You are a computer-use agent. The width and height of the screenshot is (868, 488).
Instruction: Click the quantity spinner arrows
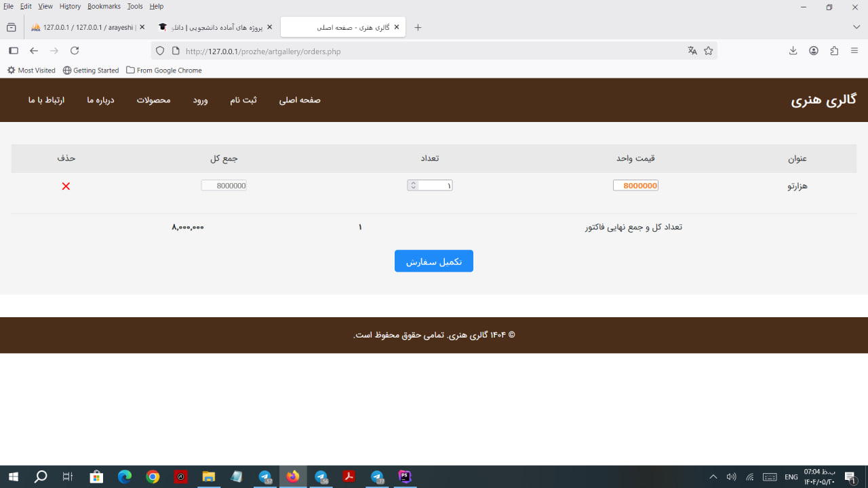pyautogui.click(x=413, y=186)
